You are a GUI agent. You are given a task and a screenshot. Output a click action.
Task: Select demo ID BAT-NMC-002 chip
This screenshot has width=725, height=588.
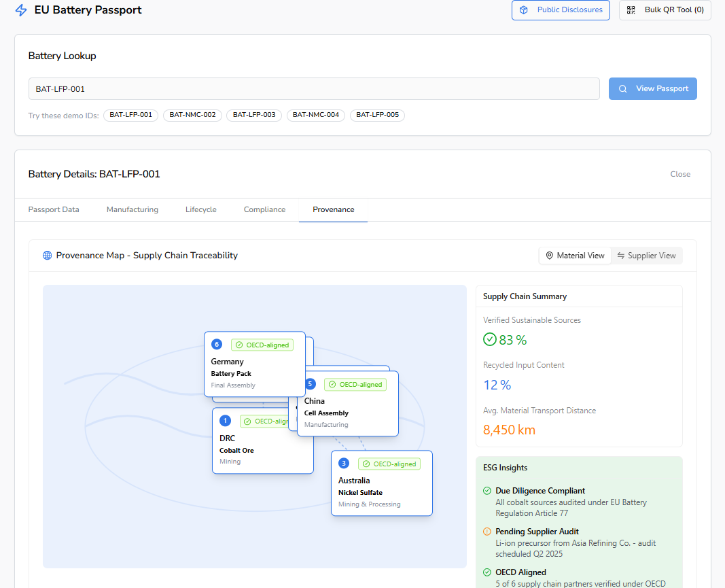[192, 115]
